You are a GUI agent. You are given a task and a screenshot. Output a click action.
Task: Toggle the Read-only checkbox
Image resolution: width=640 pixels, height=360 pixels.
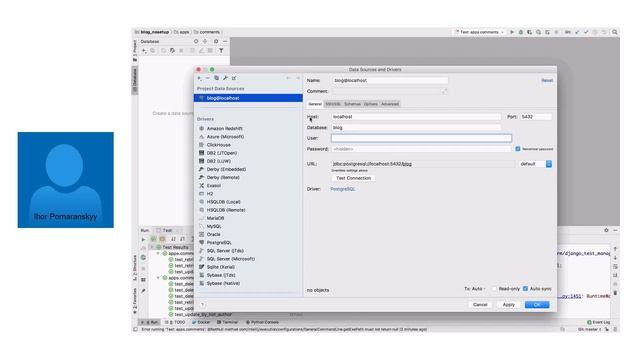pyautogui.click(x=494, y=289)
